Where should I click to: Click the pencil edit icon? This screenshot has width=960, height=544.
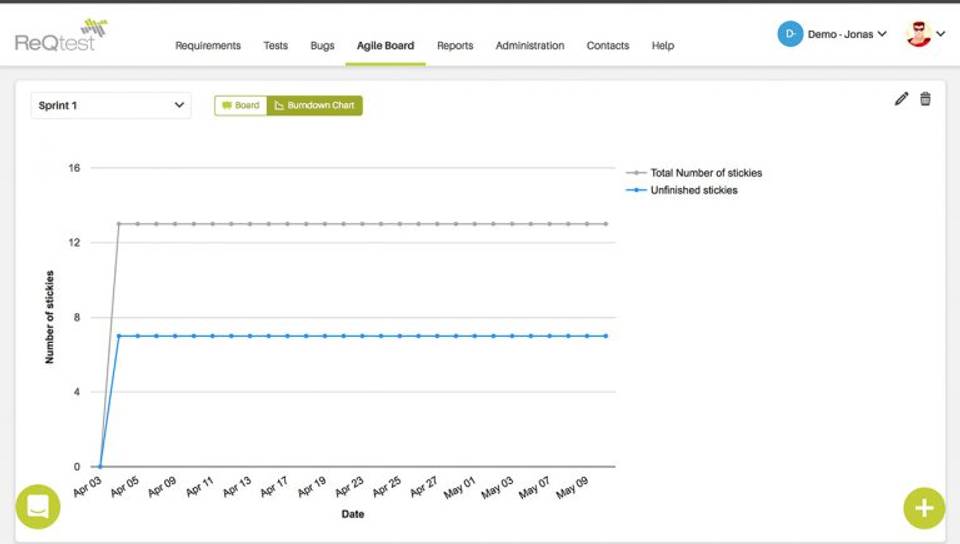point(901,99)
